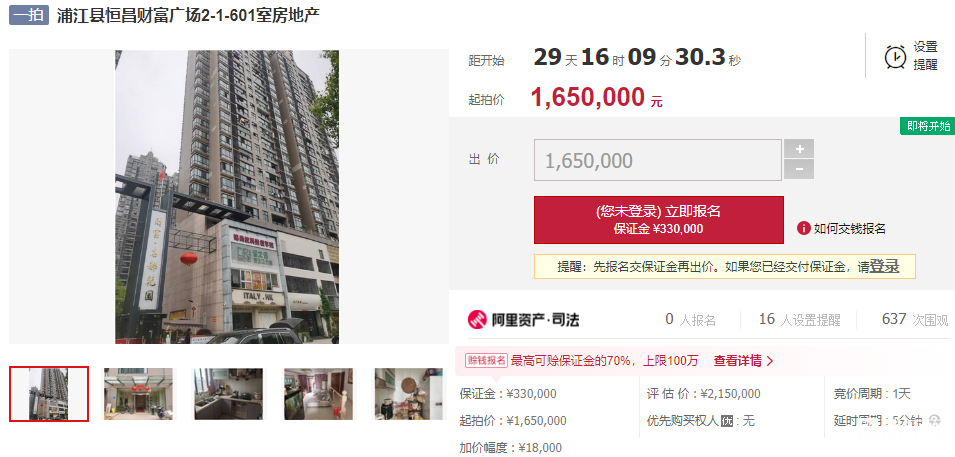Open 查看详情 arrow link
The image size is (955, 457).
pos(743,361)
